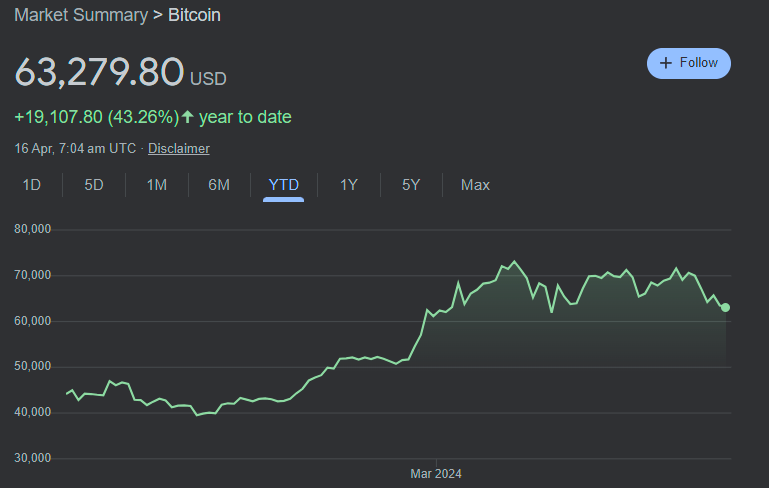Select the 5D time range tab
The width and height of the screenshot is (769, 488).
coord(94,185)
